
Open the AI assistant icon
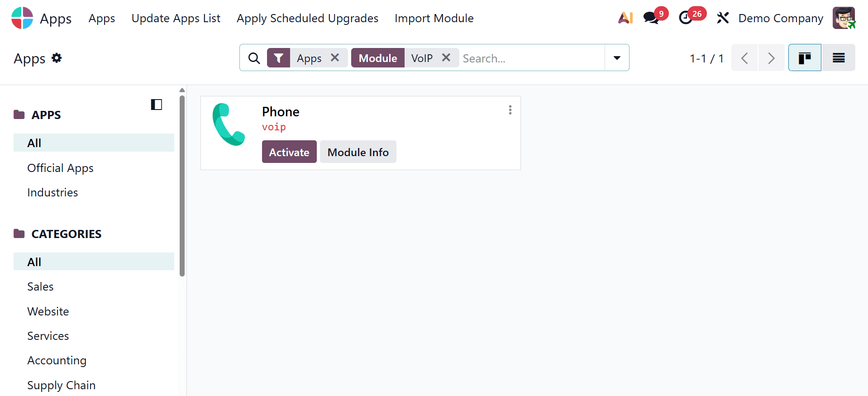[625, 18]
